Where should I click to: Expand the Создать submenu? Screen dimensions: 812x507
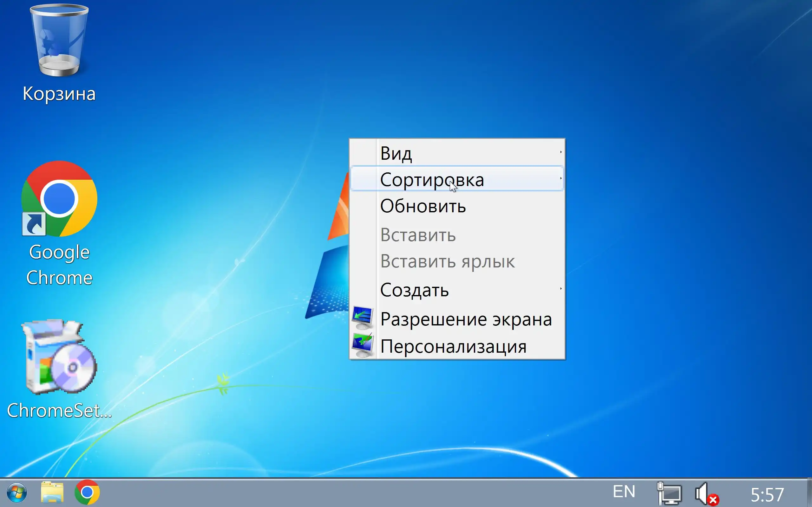[x=414, y=290]
